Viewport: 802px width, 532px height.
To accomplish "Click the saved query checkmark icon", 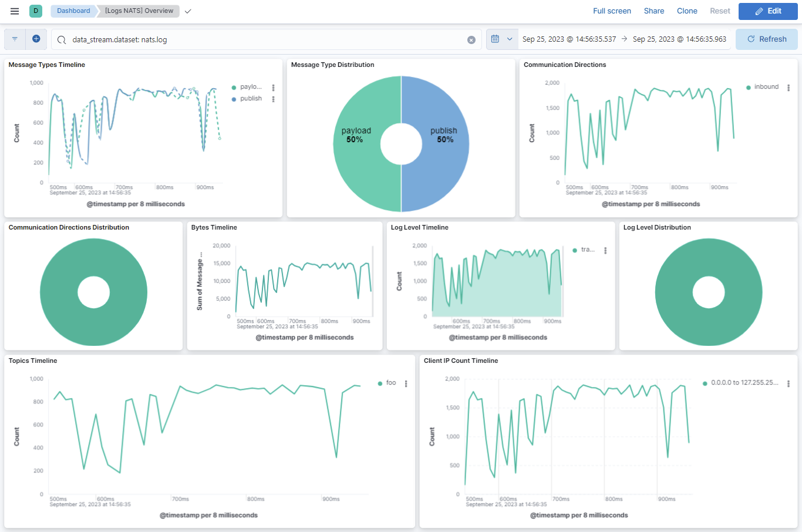I will 187,11.
